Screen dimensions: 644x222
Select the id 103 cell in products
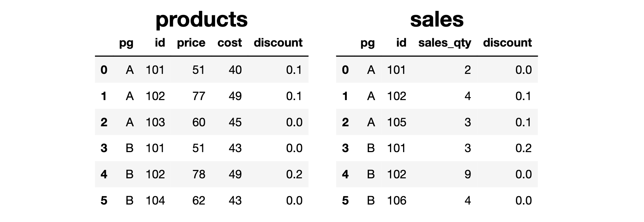point(155,122)
